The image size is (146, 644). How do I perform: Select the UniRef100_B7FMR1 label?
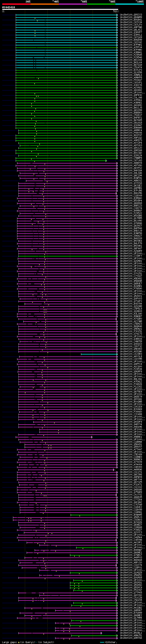[x=131, y=45]
